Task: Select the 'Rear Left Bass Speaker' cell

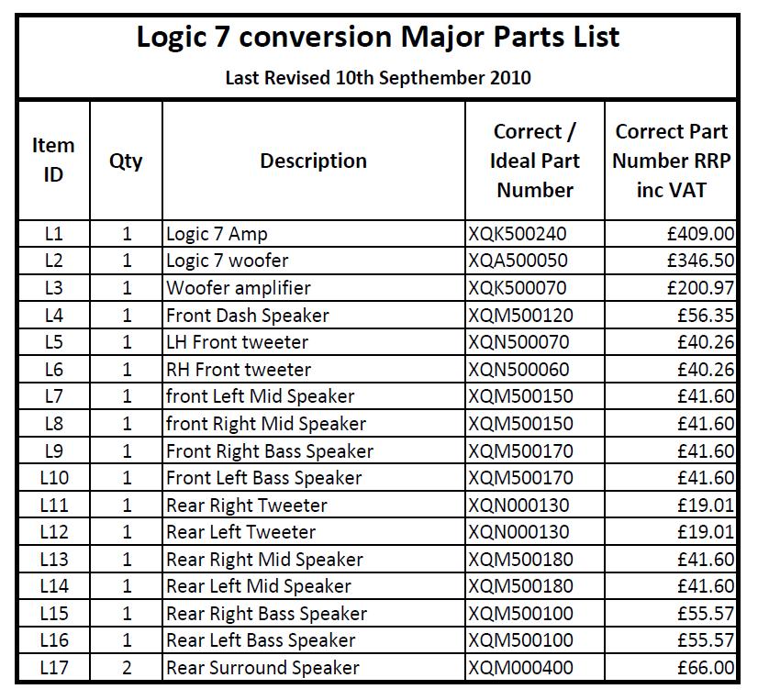Action: click(x=314, y=640)
